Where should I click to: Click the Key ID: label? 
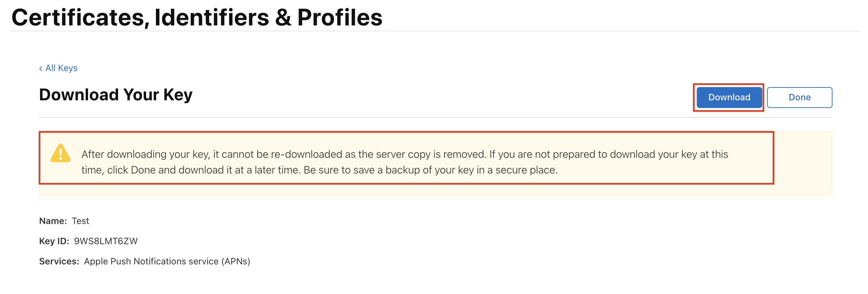[54, 241]
